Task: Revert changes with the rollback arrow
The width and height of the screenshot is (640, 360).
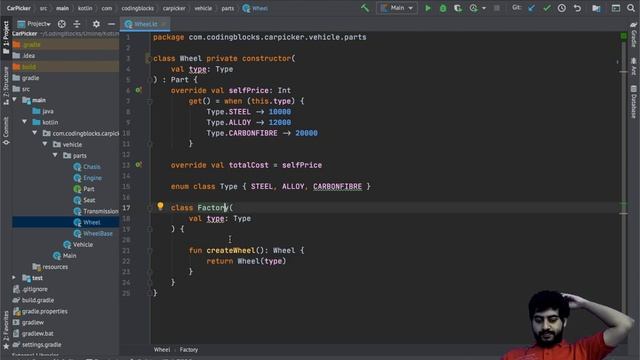Action: click(x=577, y=8)
